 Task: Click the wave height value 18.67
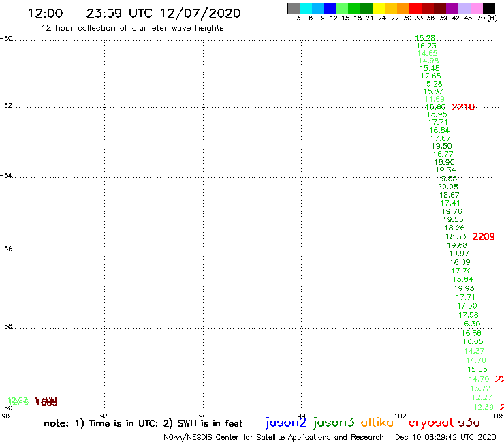pos(450,195)
